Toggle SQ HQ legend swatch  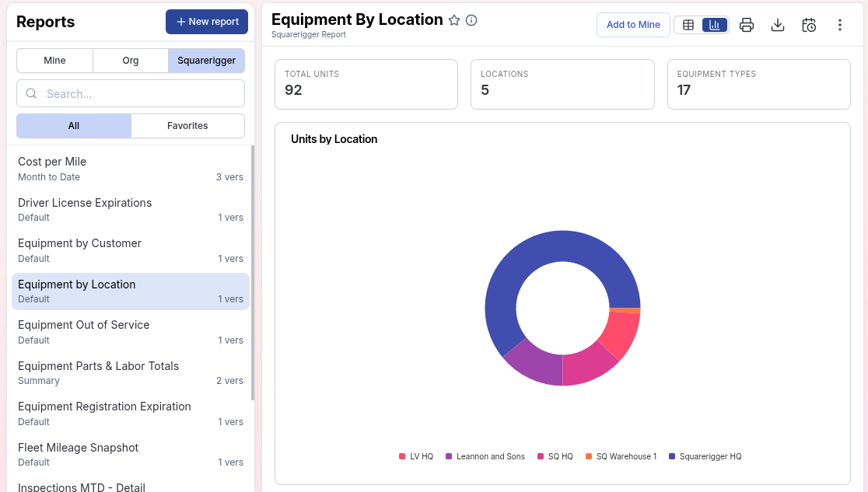coord(541,456)
